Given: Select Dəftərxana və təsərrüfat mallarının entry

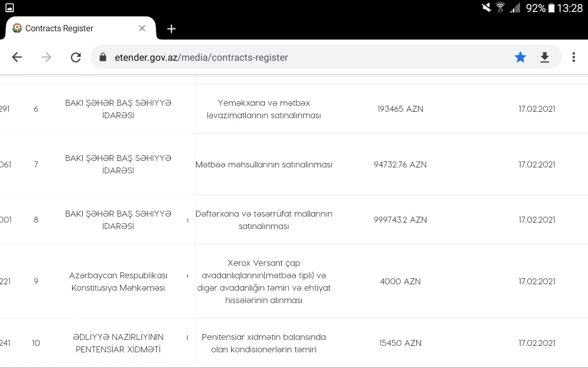Looking at the screenshot, I should tap(264, 220).
